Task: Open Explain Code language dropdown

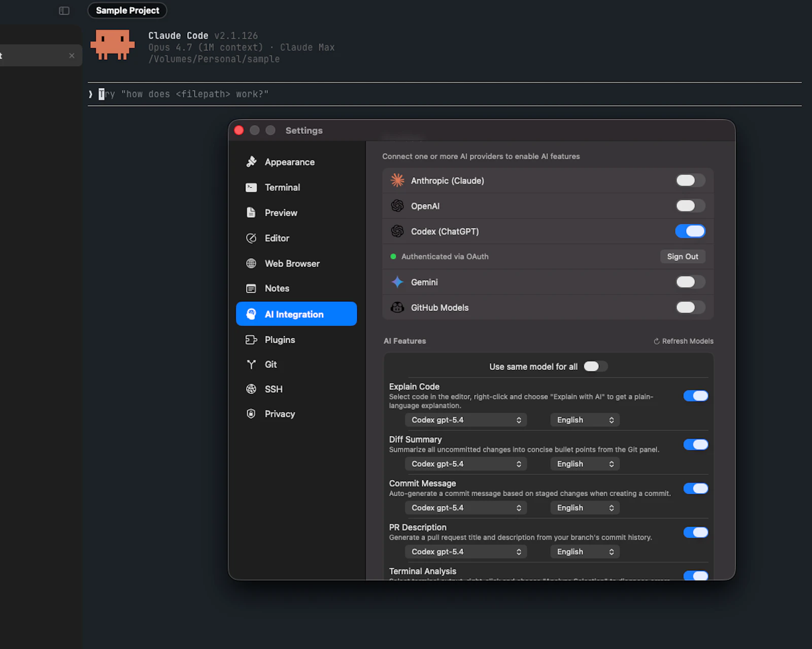Action: coord(585,420)
